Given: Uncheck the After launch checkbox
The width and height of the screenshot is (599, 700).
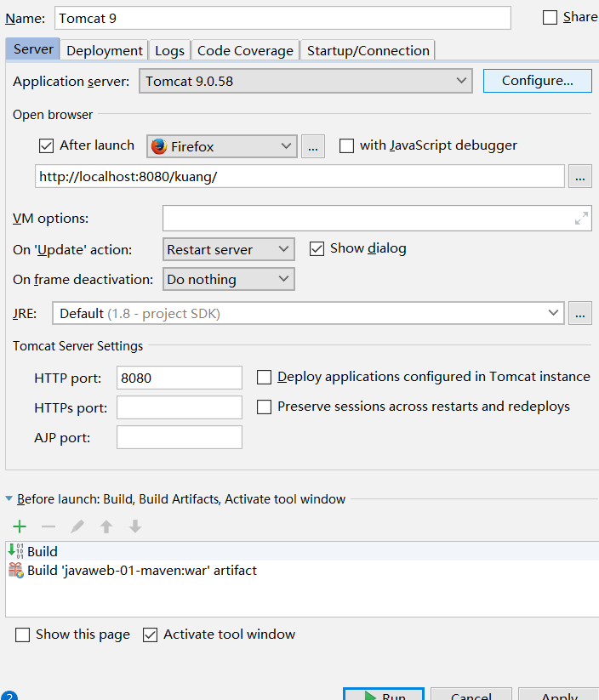Looking at the screenshot, I should coord(47,145).
